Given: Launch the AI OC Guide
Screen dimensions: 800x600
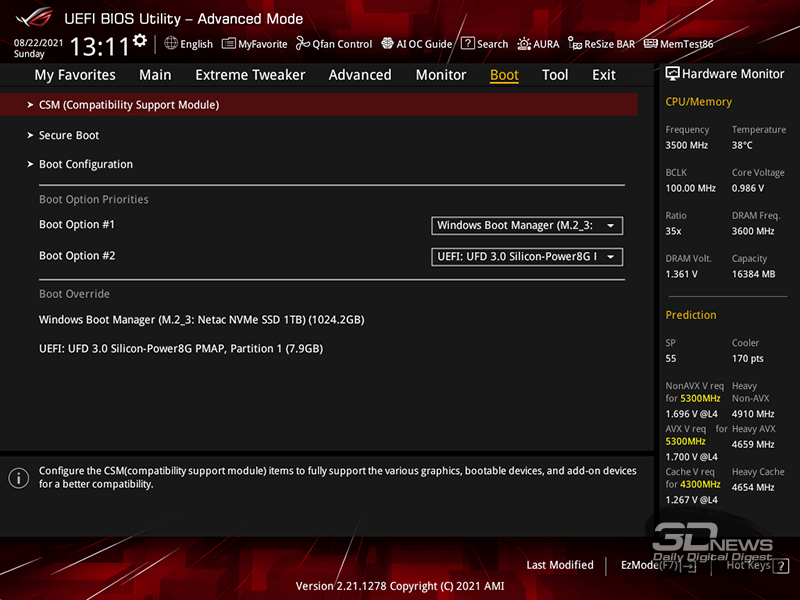Looking at the screenshot, I should point(417,44).
